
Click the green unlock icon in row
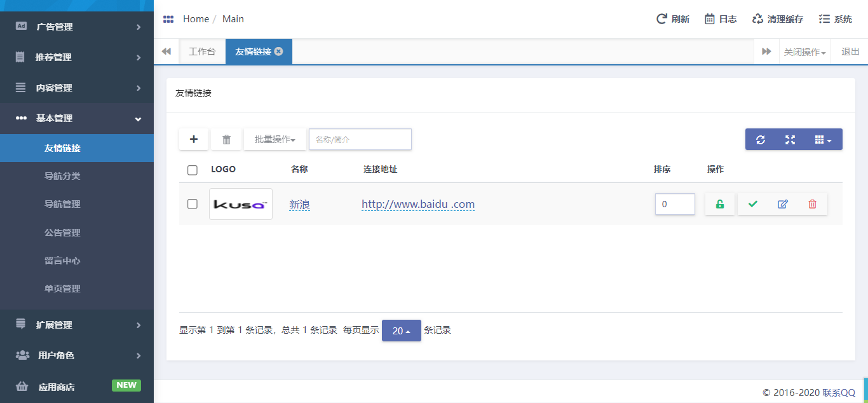(719, 204)
